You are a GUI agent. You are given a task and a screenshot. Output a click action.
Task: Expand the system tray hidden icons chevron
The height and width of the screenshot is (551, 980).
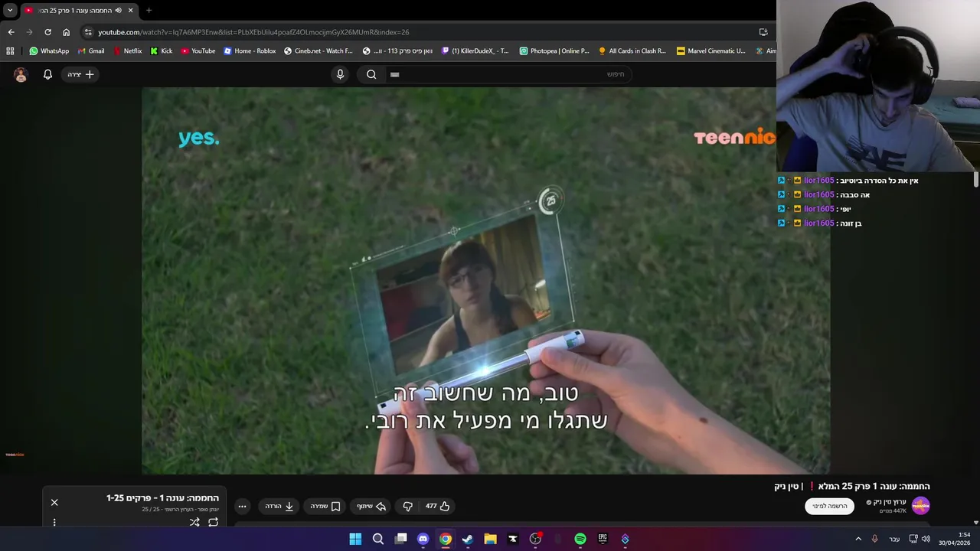pos(858,539)
